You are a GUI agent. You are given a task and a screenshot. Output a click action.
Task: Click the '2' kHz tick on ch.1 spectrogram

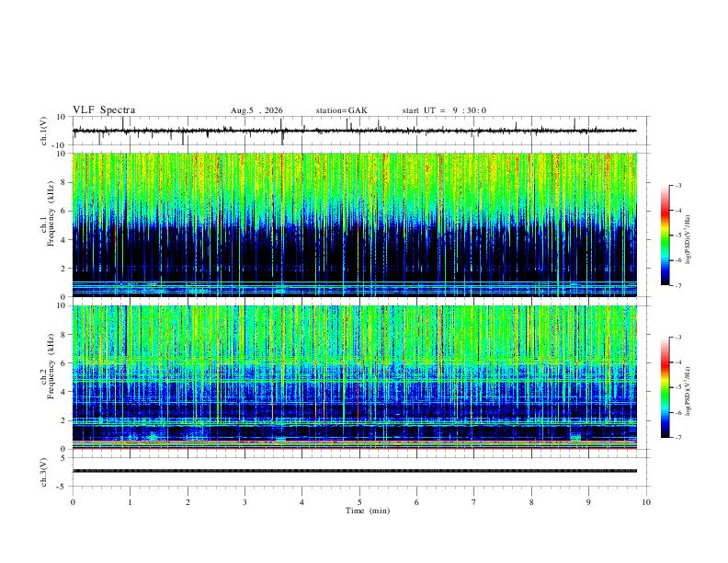tap(64, 269)
